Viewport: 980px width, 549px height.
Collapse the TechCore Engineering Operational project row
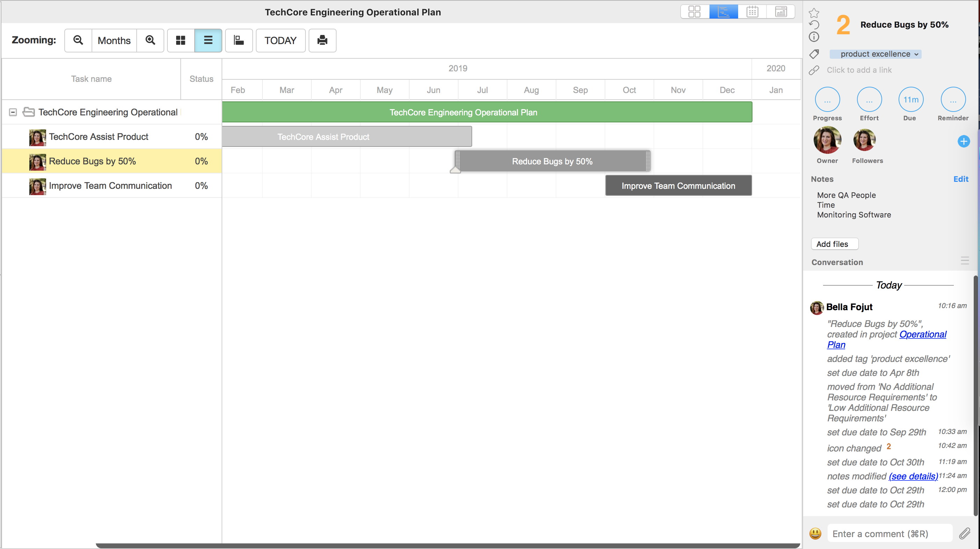13,112
